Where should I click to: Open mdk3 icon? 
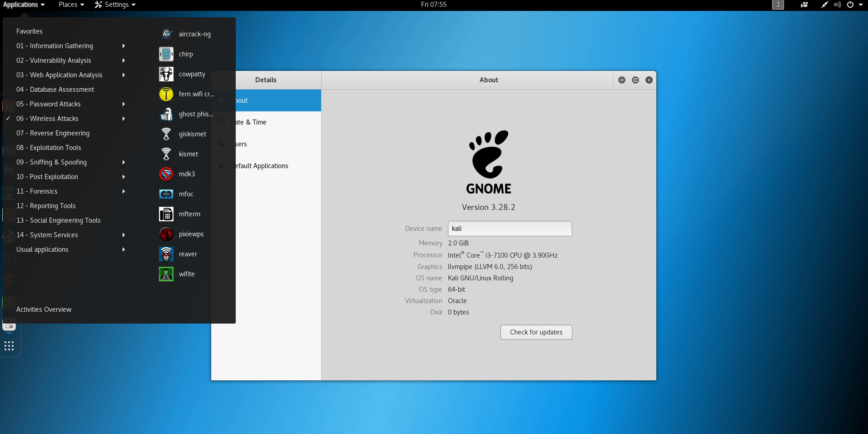point(166,174)
